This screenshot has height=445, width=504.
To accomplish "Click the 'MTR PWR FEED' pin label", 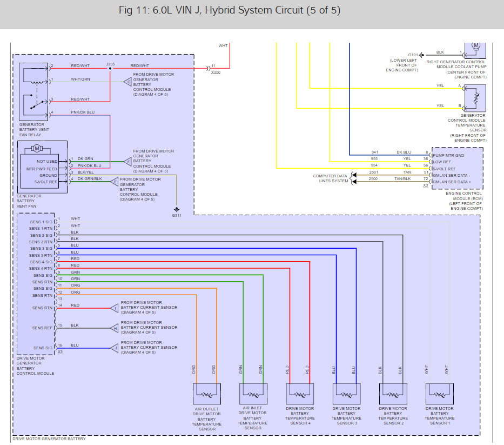I will point(42,169).
